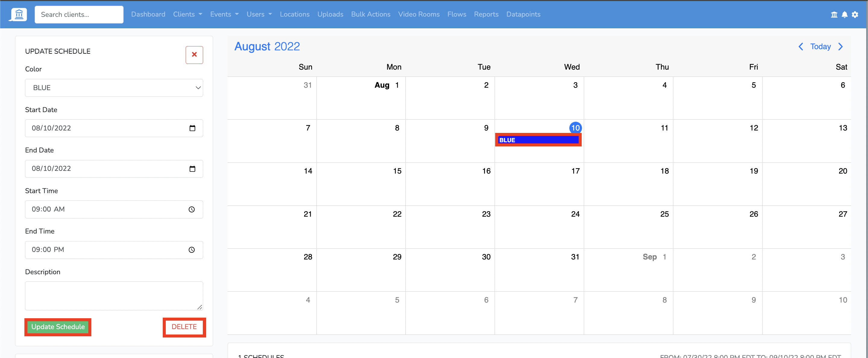This screenshot has height=358, width=868.
Task: Open the Video Rooms menu item
Action: [x=419, y=14]
